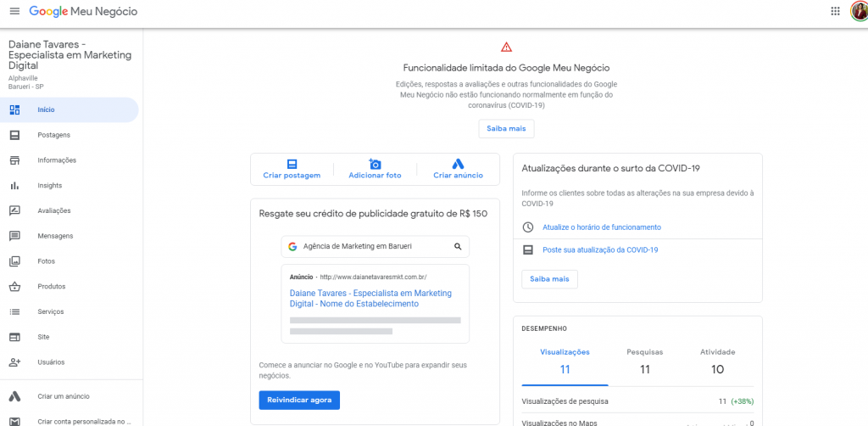
Task: Click the Postagens sidebar icon
Action: point(15,135)
